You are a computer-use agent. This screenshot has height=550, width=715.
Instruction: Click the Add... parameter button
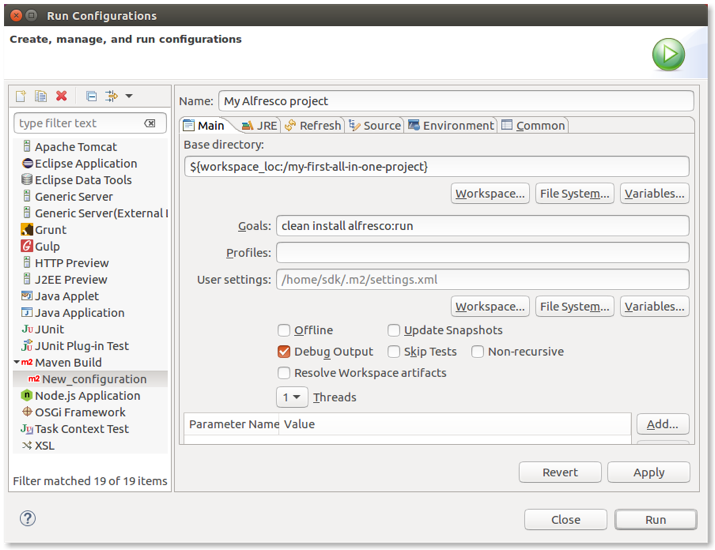(x=662, y=424)
